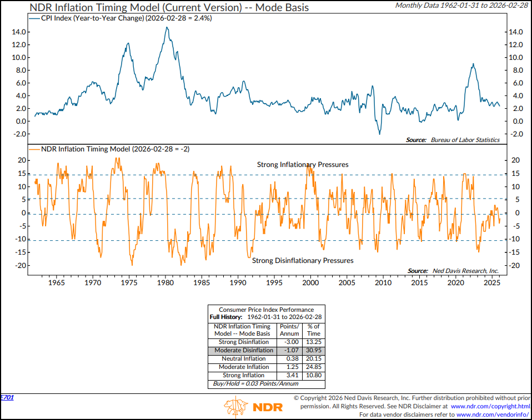This screenshot has width=532, height=420.
Task: Click the NDR Inflation Timing Model legend marker
Action: coord(34,149)
